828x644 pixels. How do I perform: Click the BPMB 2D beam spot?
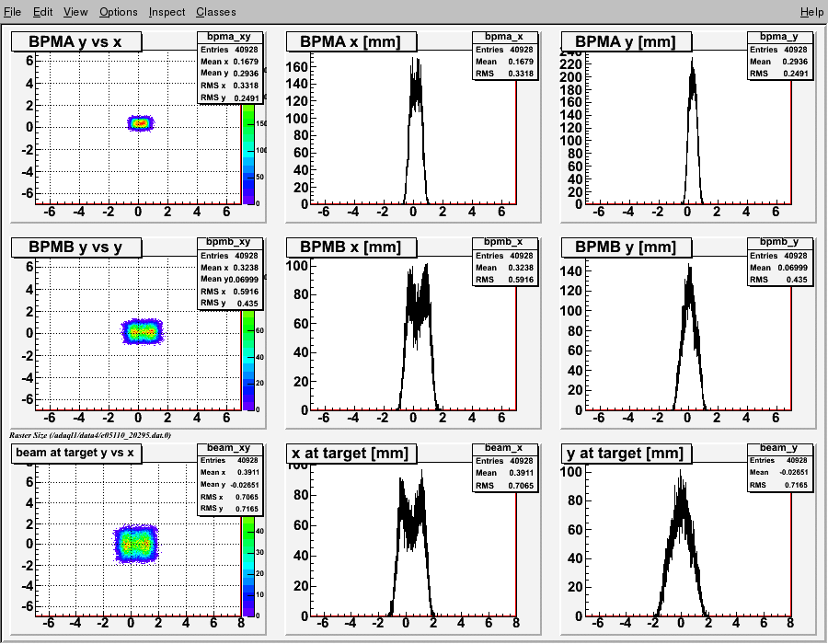pyautogui.click(x=142, y=332)
